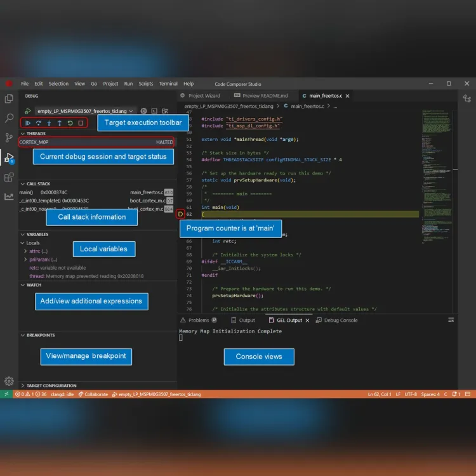Expand the attrs variable
The width and height of the screenshot is (476, 476).
tap(25, 251)
